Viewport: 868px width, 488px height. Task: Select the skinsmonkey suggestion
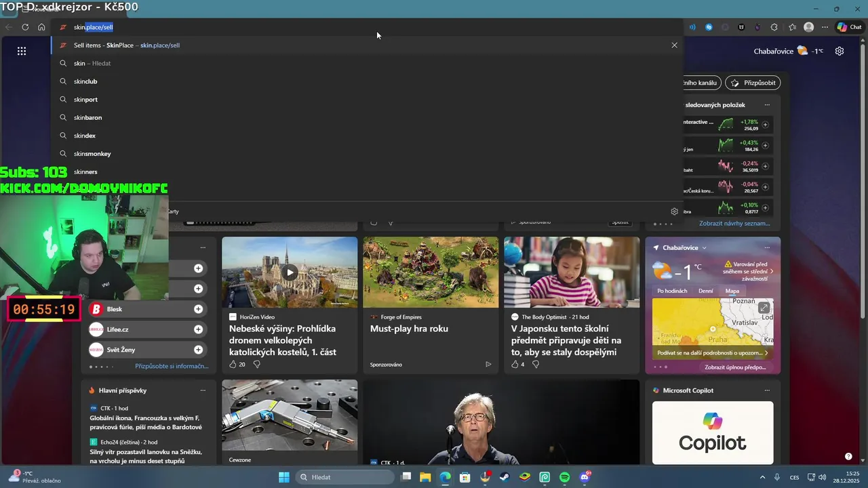(x=366, y=154)
